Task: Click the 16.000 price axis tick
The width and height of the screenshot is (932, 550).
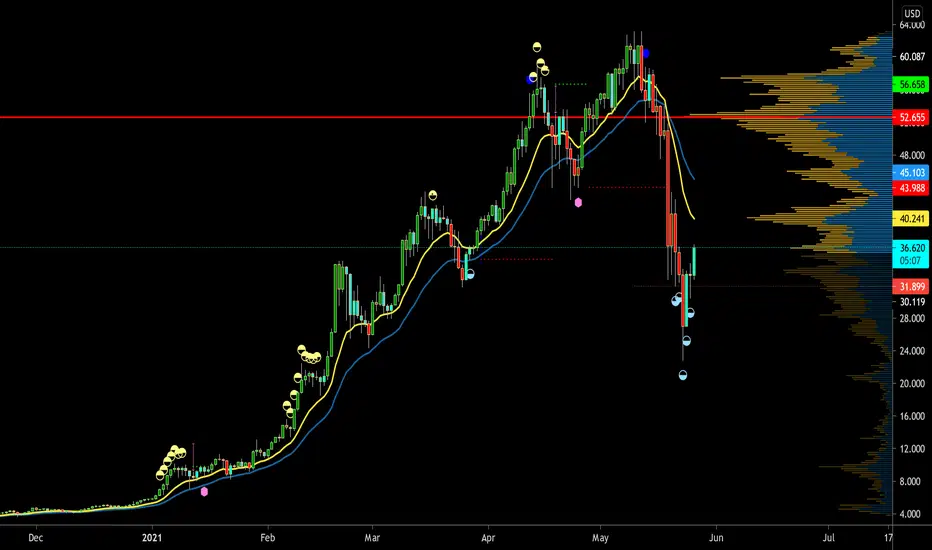Action: (x=912, y=416)
